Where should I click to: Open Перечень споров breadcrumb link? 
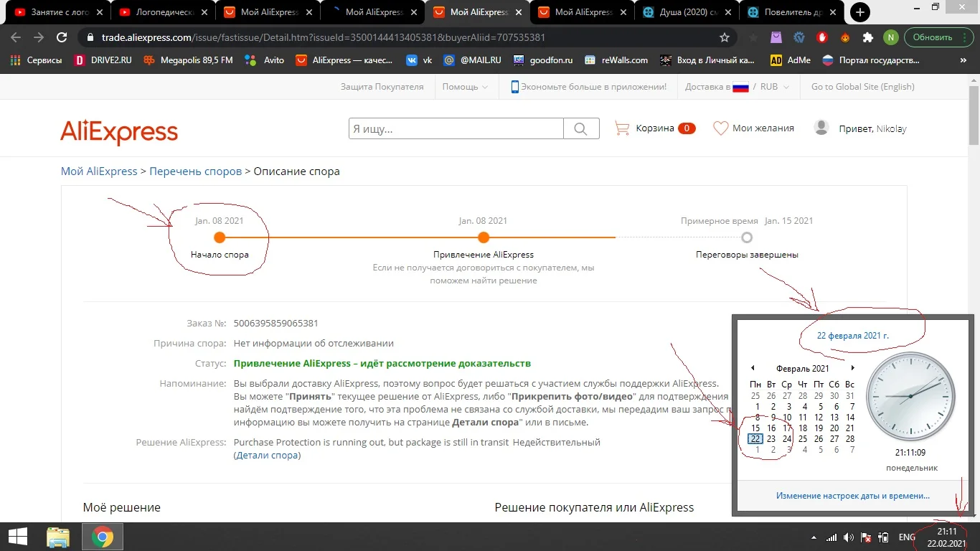click(x=196, y=171)
